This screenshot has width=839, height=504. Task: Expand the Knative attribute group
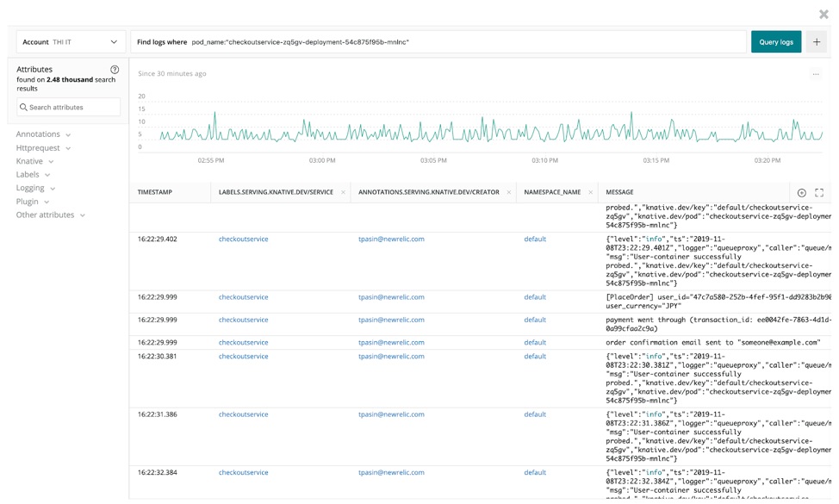coord(34,161)
